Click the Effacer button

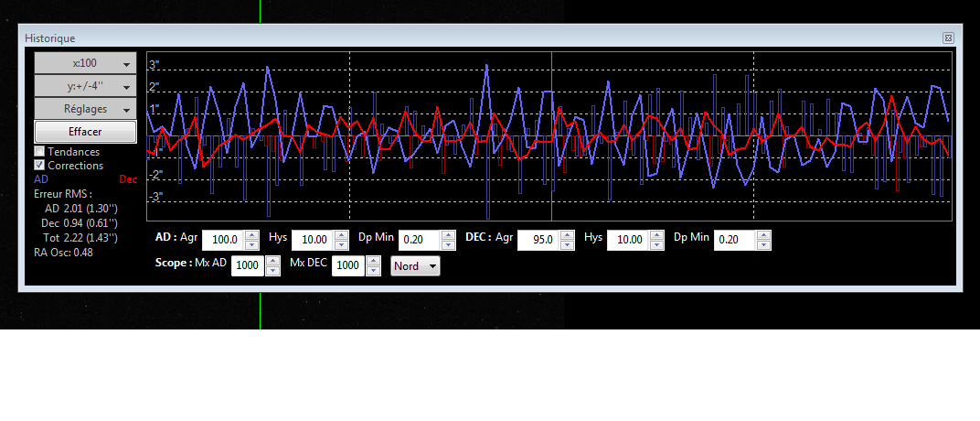tap(85, 132)
